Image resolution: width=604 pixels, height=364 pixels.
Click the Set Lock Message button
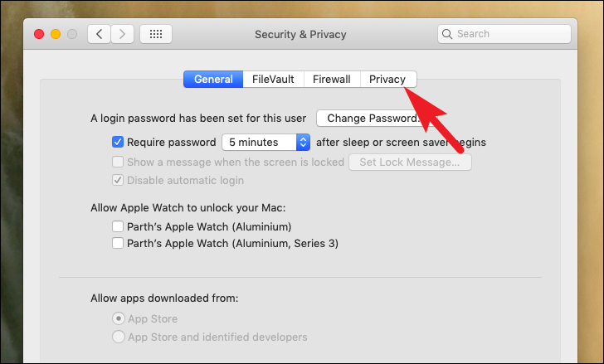pyautogui.click(x=410, y=162)
